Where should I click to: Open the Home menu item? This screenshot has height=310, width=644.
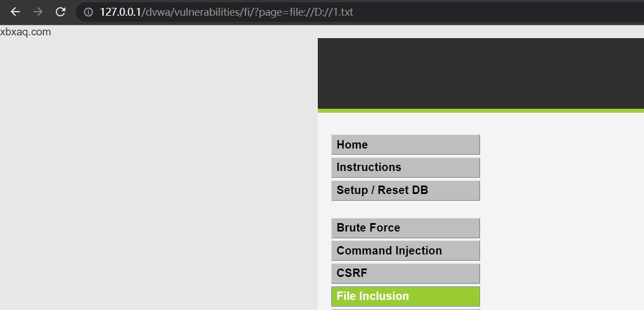[405, 145]
